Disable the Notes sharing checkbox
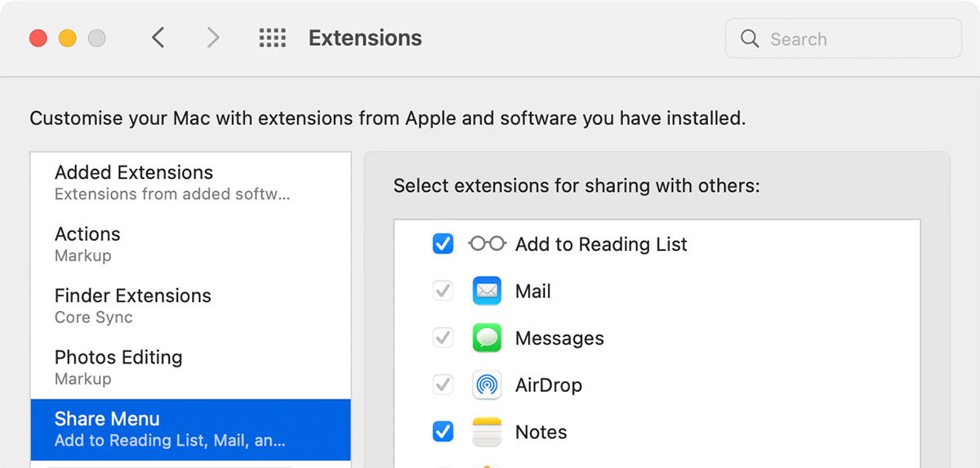The height and width of the screenshot is (468, 980). [x=443, y=432]
